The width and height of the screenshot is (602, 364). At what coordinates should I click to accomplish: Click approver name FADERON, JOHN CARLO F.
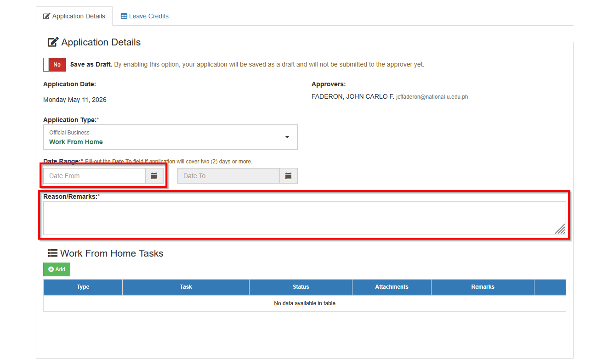pyautogui.click(x=353, y=97)
